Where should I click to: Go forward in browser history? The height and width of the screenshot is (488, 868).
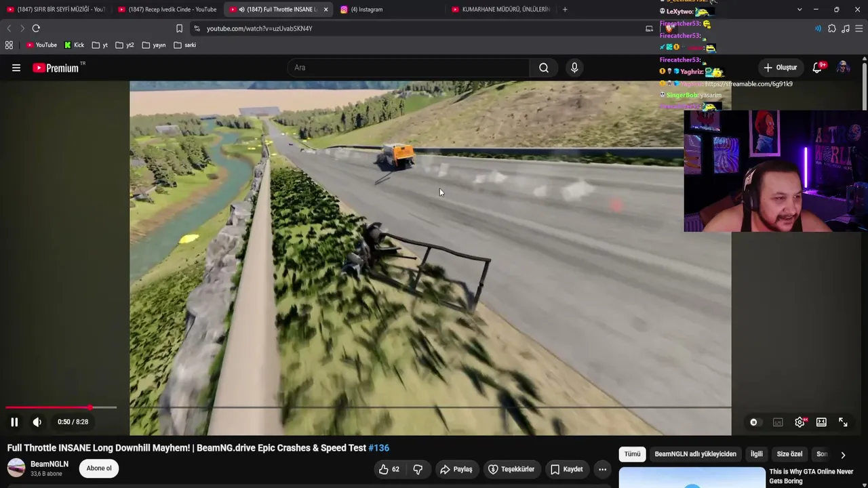click(x=22, y=28)
